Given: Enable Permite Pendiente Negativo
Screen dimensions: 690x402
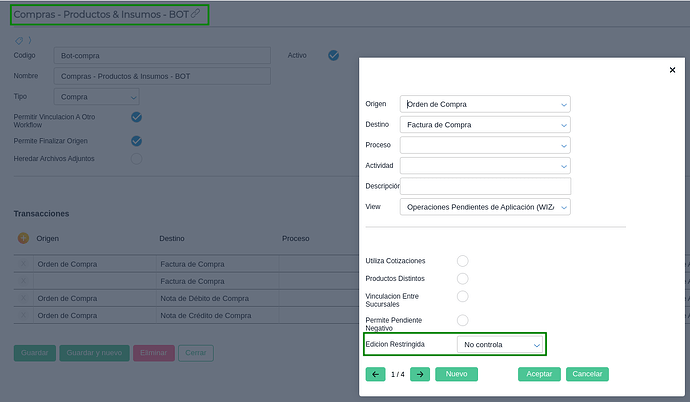Looking at the screenshot, I should 462,320.
